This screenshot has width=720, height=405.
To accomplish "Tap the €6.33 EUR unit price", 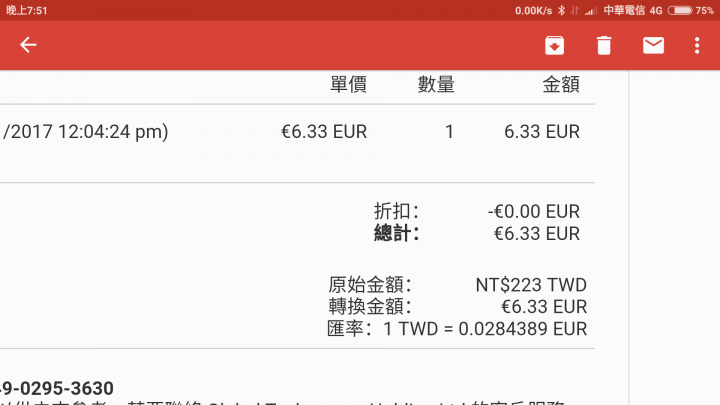I will point(324,132).
